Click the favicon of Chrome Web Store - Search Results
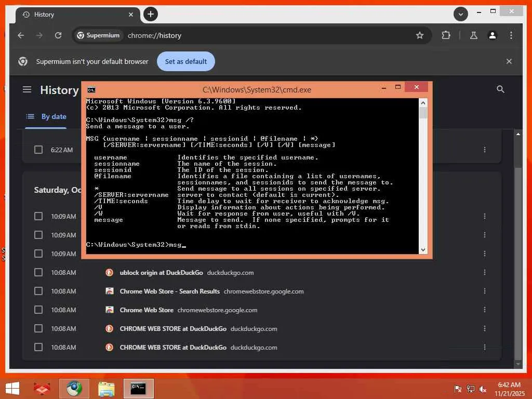532x399 pixels. pos(109,291)
